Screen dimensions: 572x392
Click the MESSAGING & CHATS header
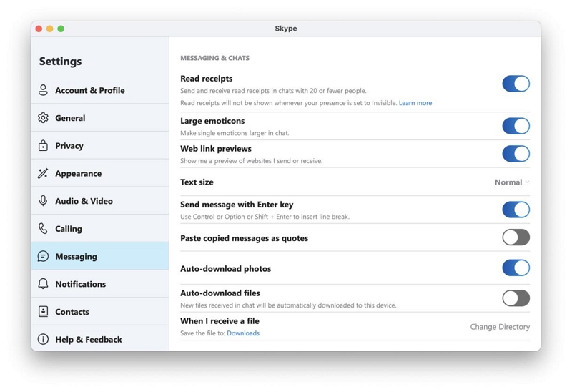(x=215, y=58)
